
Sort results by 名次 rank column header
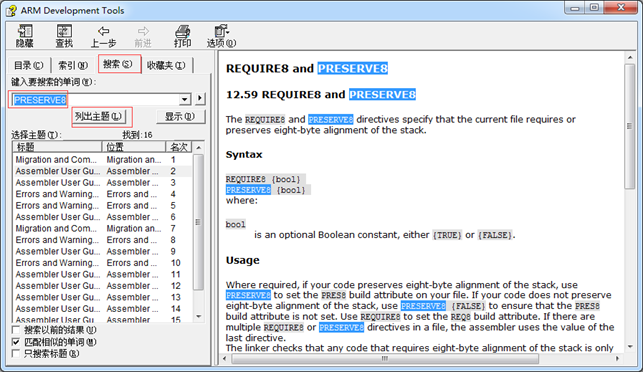point(179,147)
